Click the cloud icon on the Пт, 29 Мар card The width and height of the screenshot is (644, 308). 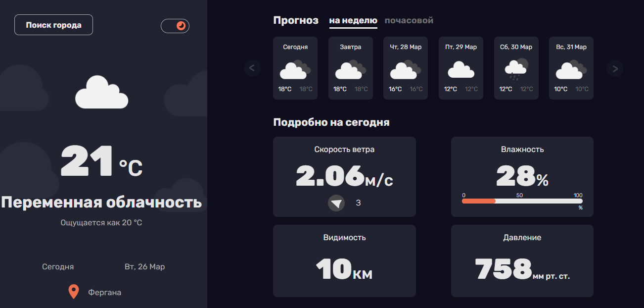[461, 69]
